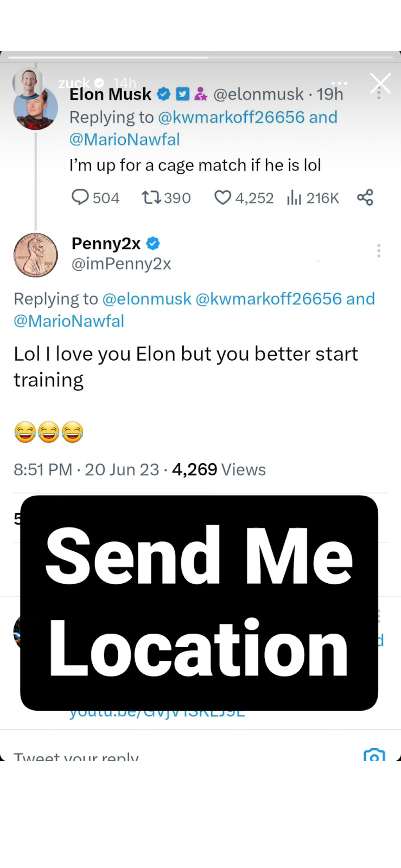
Task: Open the three-dot menu on Penny2x's tweet
Action: tap(379, 251)
